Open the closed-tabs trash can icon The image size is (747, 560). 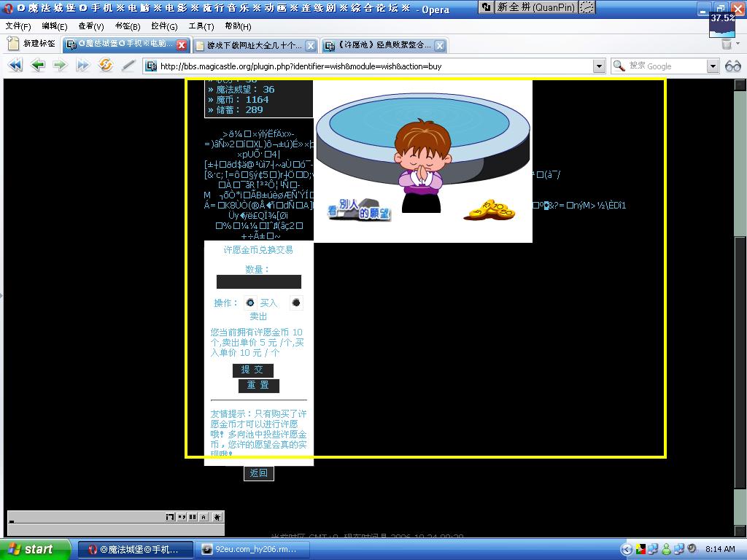(727, 44)
